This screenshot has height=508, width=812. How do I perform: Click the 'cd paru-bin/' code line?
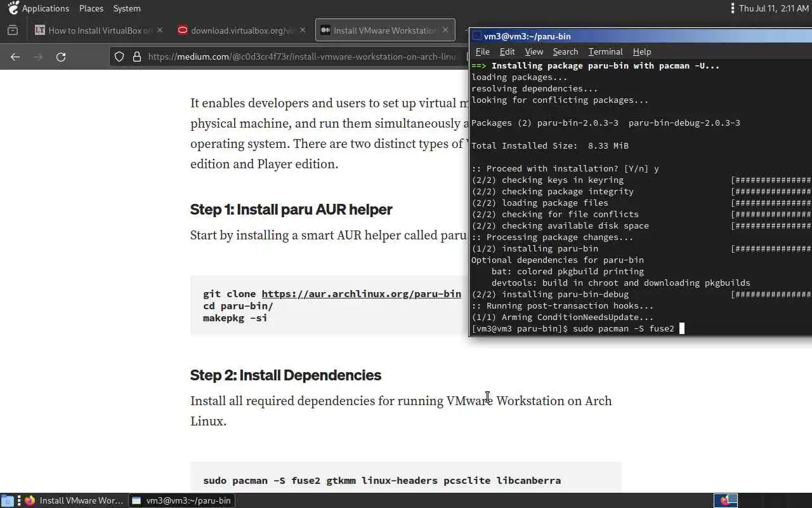[x=238, y=305]
